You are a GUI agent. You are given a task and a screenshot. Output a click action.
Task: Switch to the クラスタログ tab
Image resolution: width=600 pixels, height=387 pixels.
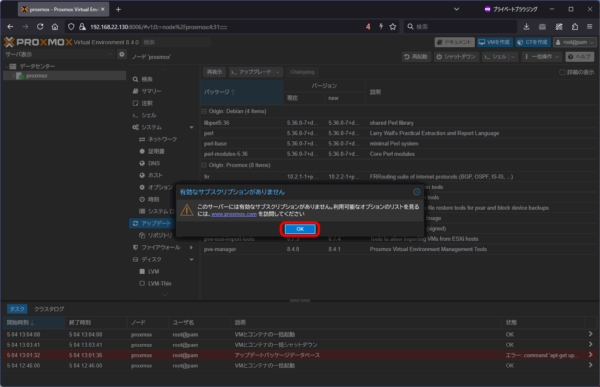[49, 309]
